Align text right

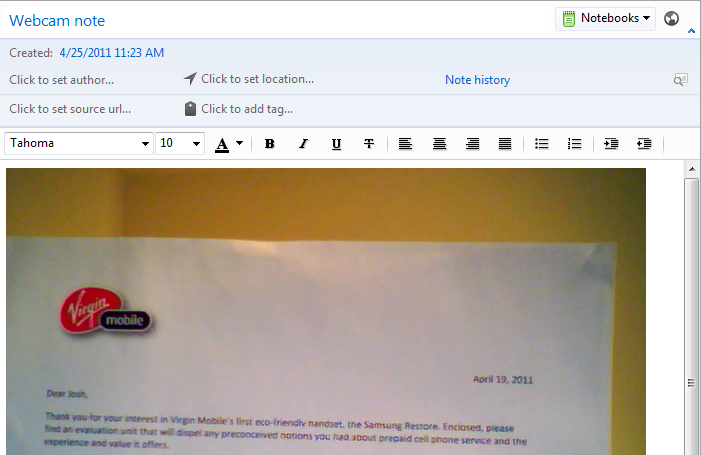pos(473,144)
